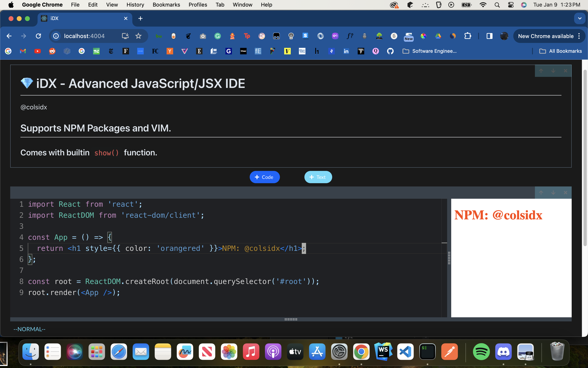The image size is (588, 368).
Task: Select the iDX browser tab
Action: (x=84, y=18)
